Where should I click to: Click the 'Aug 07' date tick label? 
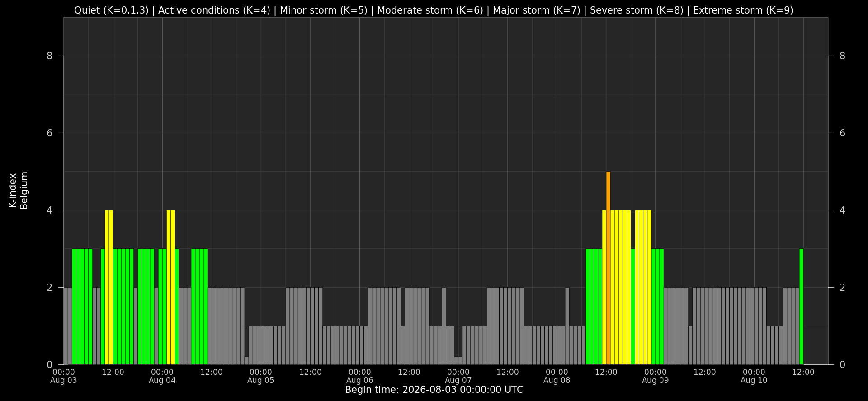[458, 380]
